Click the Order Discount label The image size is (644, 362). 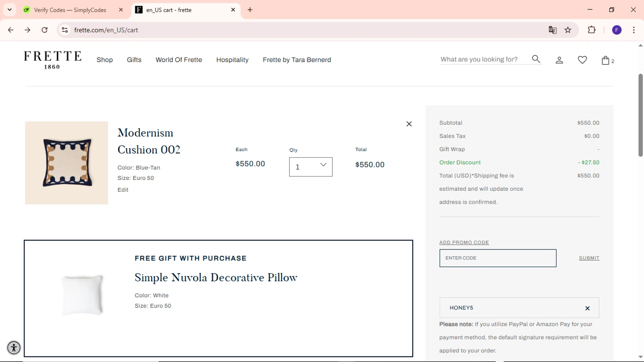460,162
